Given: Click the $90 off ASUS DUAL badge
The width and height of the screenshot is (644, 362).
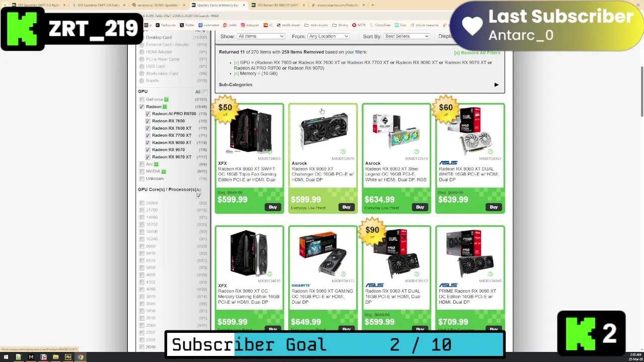Looking at the screenshot, I should 372,231.
